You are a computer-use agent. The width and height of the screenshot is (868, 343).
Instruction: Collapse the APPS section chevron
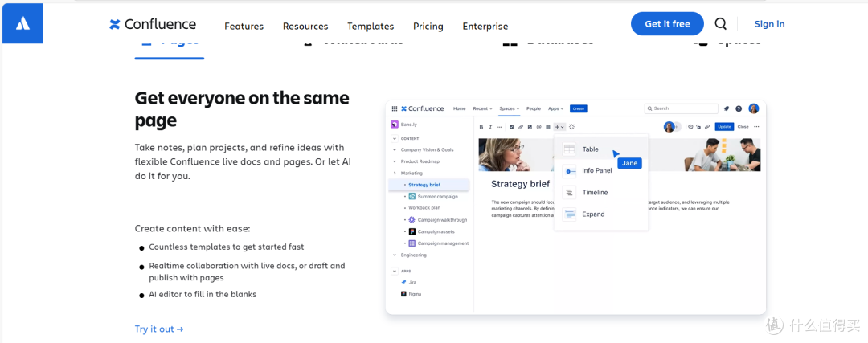click(x=395, y=271)
